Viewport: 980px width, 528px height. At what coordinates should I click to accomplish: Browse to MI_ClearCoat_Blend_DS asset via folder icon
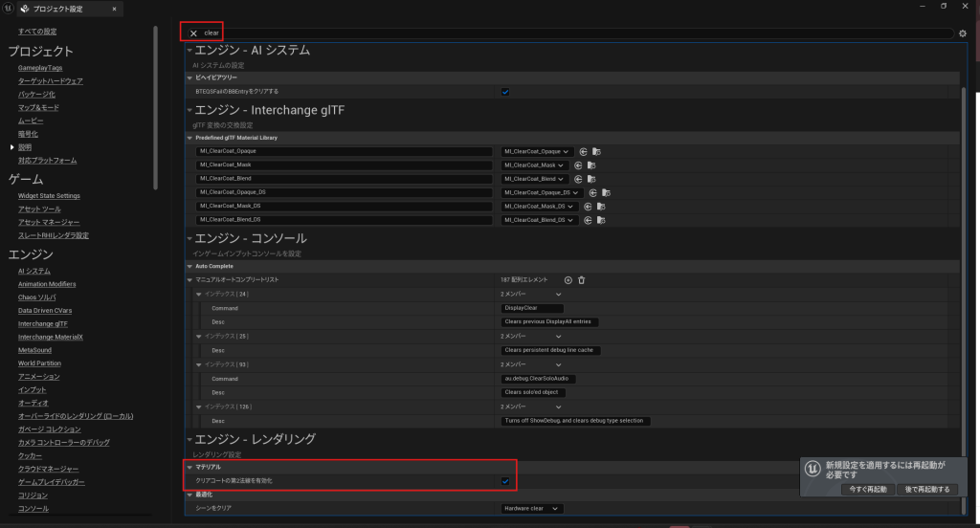coord(603,220)
